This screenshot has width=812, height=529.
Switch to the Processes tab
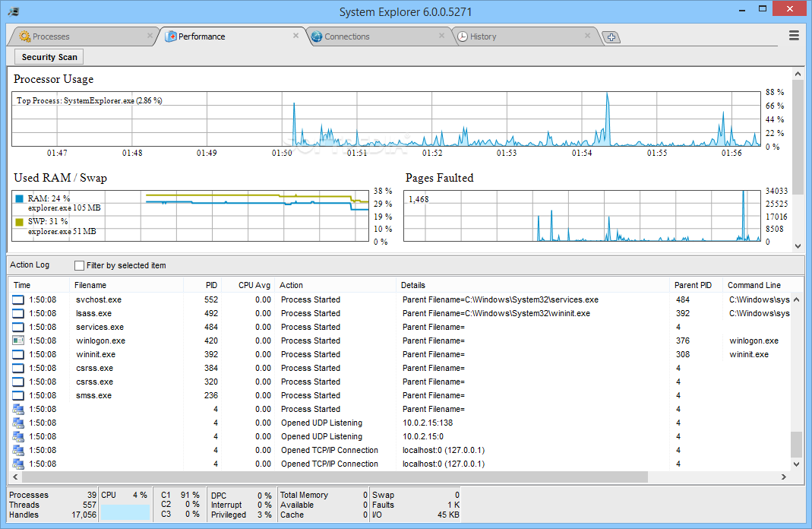(x=83, y=36)
